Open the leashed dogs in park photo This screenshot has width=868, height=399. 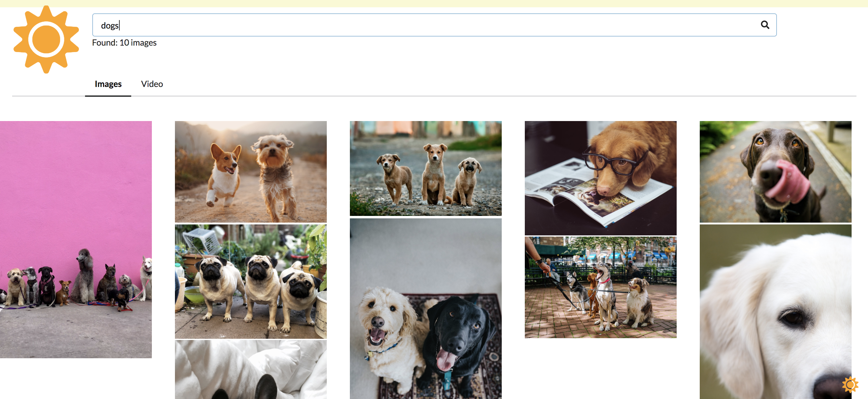pos(600,287)
